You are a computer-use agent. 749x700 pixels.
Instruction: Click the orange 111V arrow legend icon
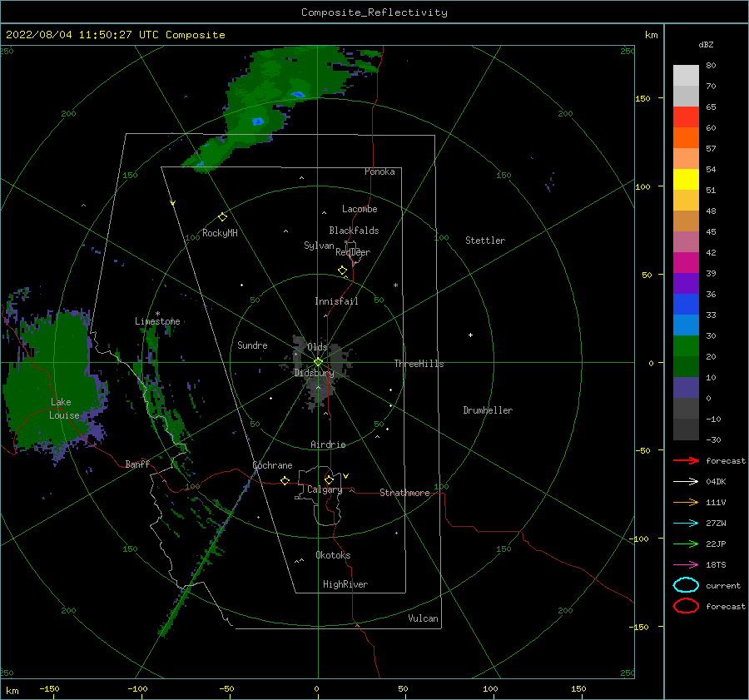tap(686, 502)
